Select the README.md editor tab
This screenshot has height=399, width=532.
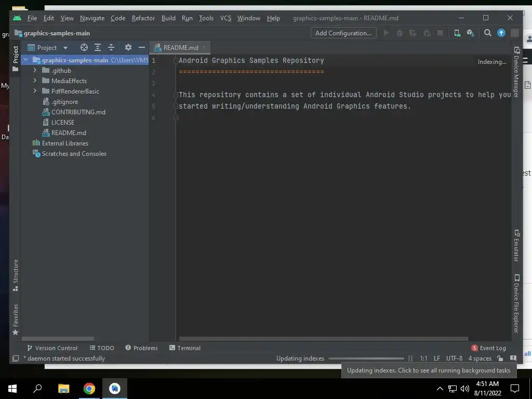tap(180, 47)
